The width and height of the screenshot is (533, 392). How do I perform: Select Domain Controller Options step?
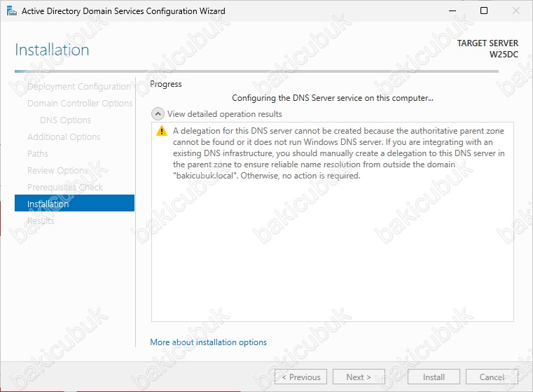click(80, 104)
